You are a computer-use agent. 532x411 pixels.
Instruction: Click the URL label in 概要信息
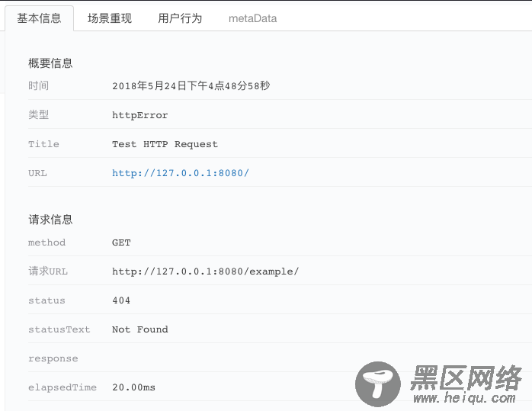[x=37, y=173]
